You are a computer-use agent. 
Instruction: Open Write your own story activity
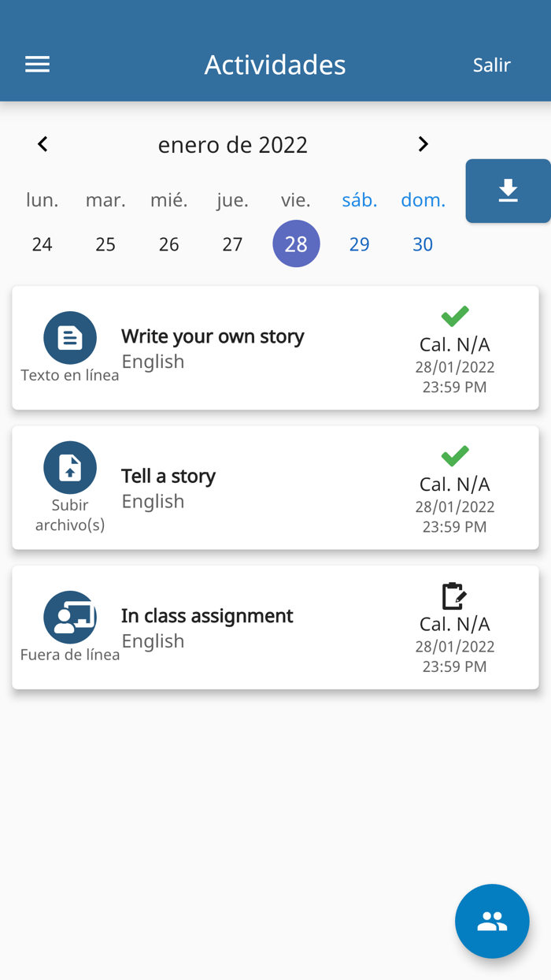click(213, 337)
